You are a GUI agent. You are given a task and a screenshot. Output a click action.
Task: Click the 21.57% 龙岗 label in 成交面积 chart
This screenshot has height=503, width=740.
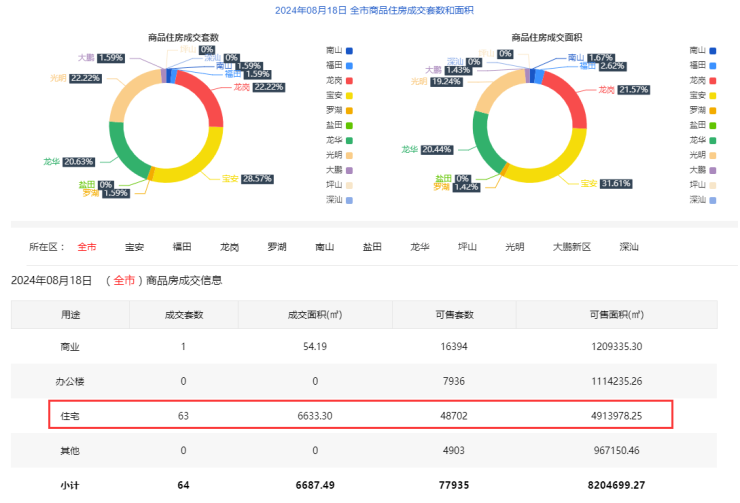point(635,90)
